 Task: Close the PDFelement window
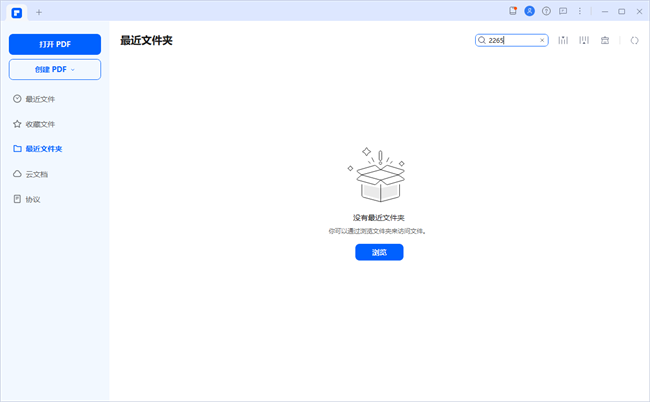tap(639, 12)
